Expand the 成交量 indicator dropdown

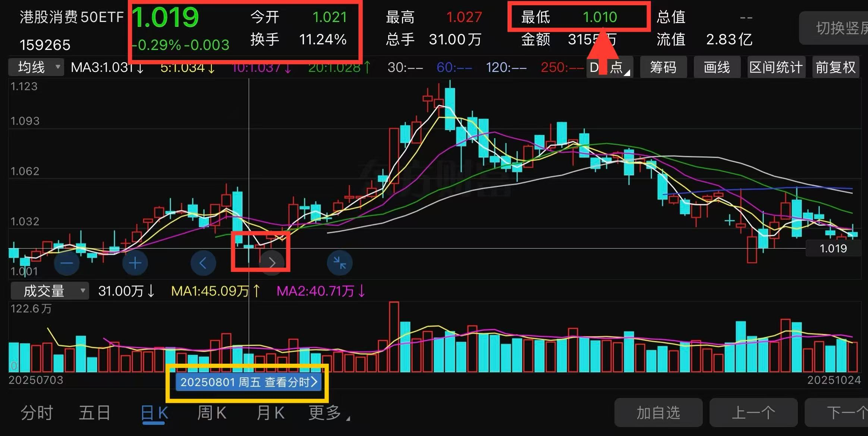tap(50, 291)
